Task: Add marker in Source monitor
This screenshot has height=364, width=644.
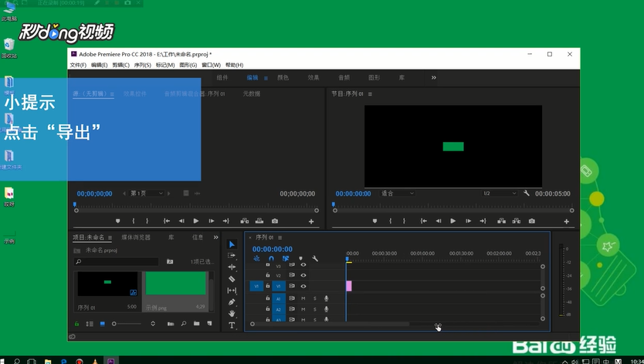Action: click(x=118, y=221)
